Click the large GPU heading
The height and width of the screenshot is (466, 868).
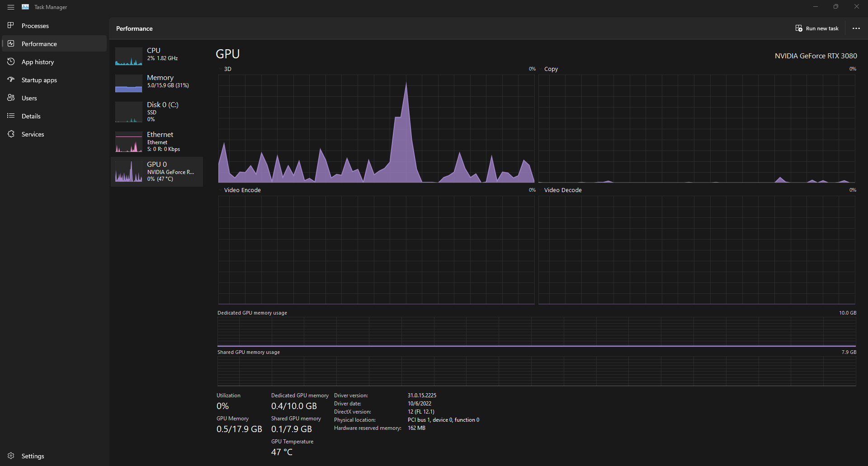pos(227,54)
